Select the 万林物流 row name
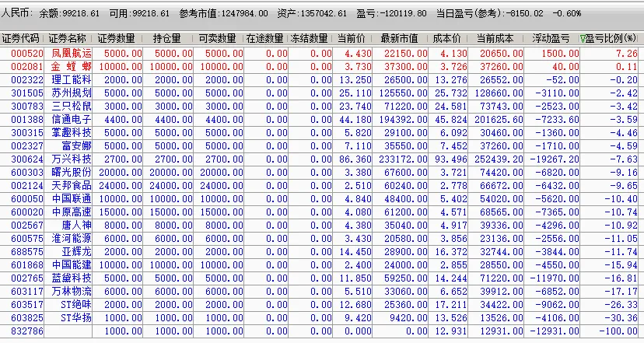Image resolution: width=644 pixels, height=343 pixels. [72, 291]
